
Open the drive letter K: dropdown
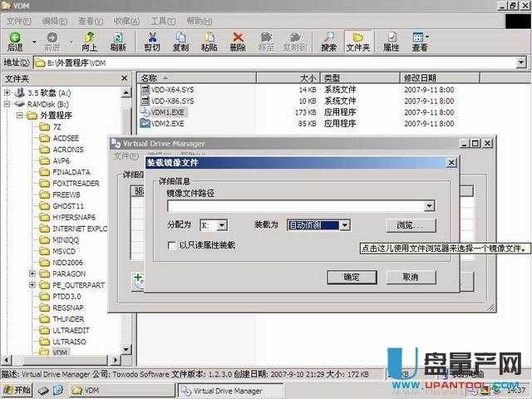[222, 225]
